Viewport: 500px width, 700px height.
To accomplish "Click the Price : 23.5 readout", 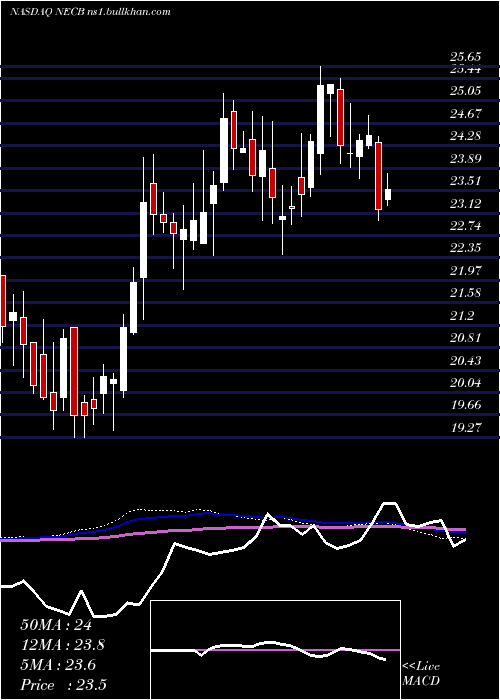I will point(63,685).
